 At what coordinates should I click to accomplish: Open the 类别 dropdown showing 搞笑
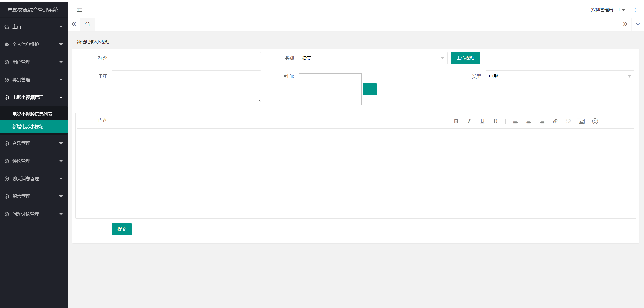373,58
